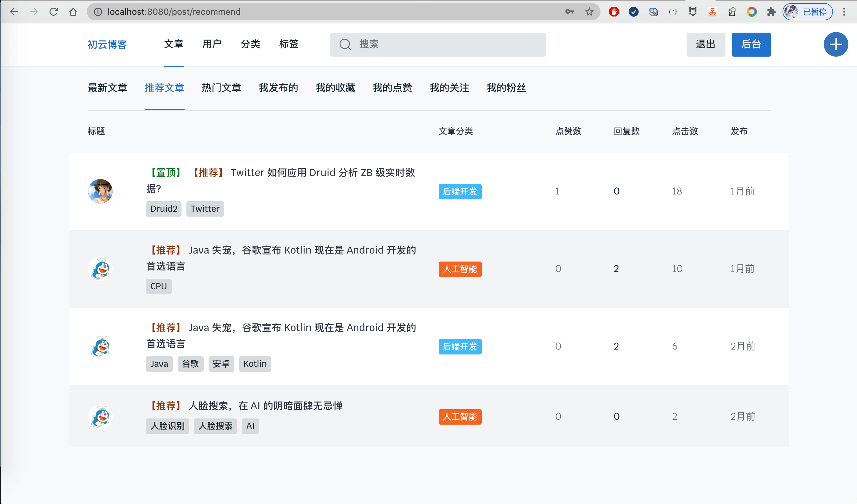Click the 用户 navigation item

tap(211, 44)
